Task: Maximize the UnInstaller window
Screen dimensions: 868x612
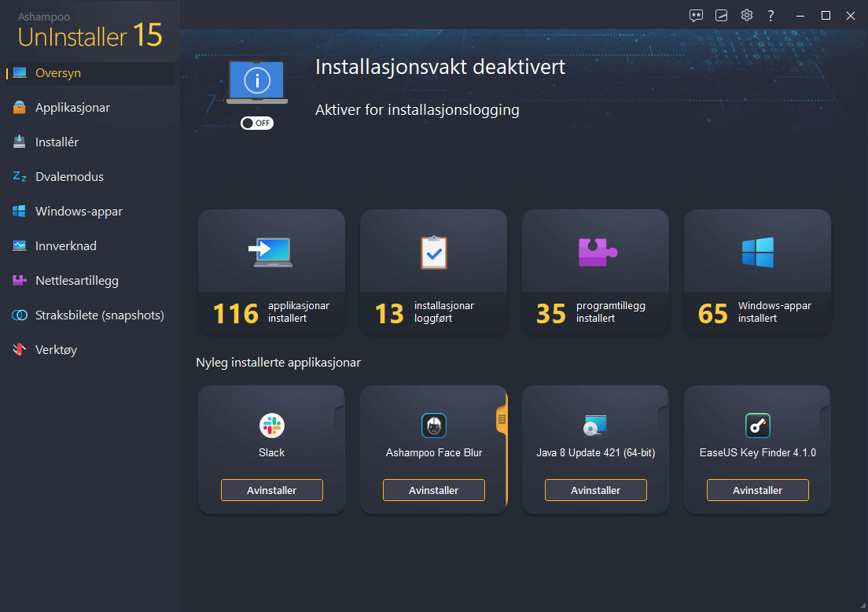Action: click(826, 16)
